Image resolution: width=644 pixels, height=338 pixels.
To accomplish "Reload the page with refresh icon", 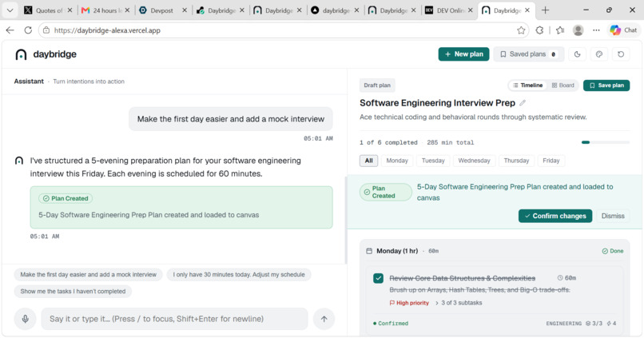I will [x=28, y=30].
